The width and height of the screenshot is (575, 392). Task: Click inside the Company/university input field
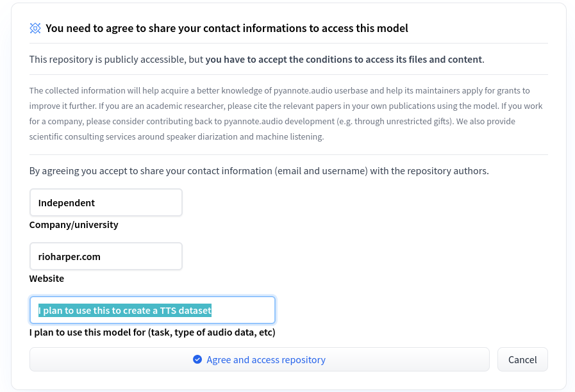[x=106, y=202]
